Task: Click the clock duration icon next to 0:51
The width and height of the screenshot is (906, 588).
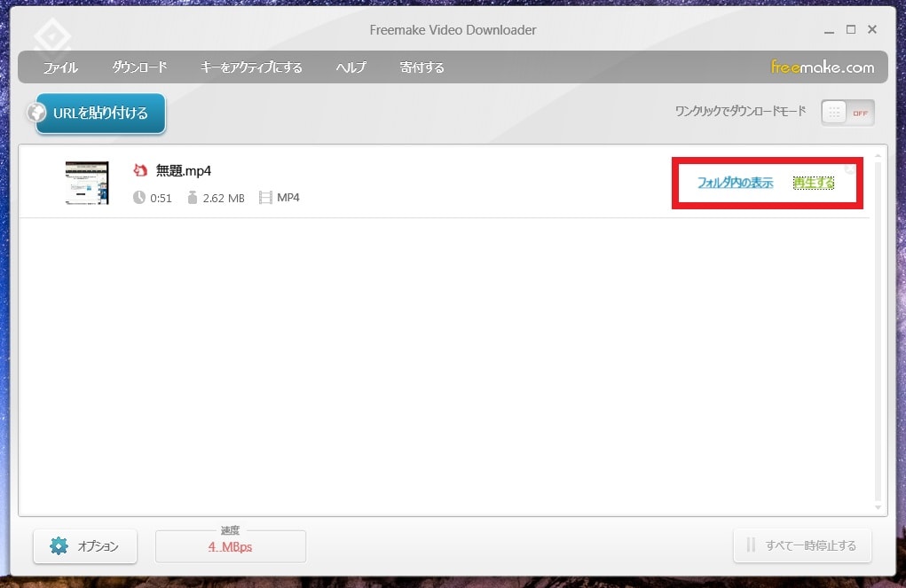Action: point(138,198)
